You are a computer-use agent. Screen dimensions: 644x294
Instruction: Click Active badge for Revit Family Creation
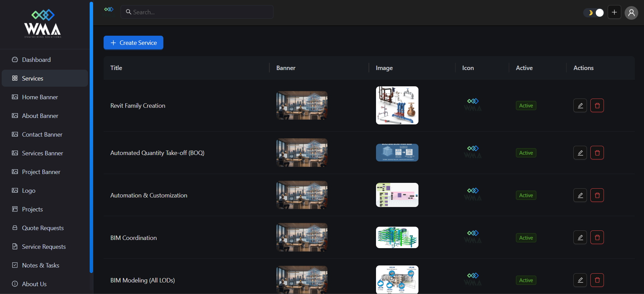(x=526, y=106)
